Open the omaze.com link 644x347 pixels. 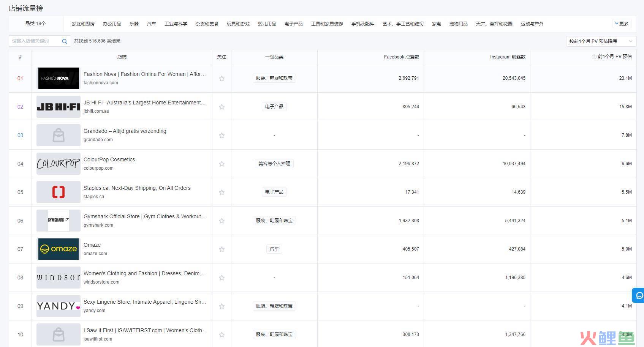click(x=95, y=254)
